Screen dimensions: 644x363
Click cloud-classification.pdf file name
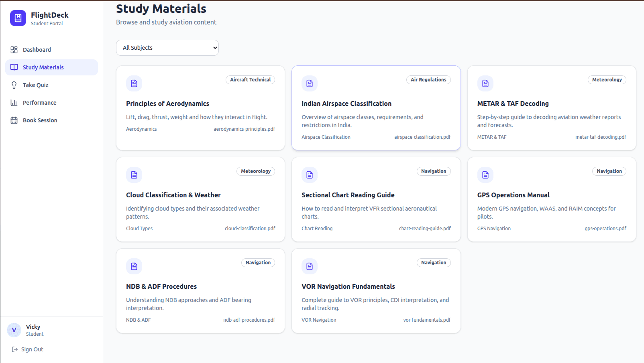click(250, 229)
